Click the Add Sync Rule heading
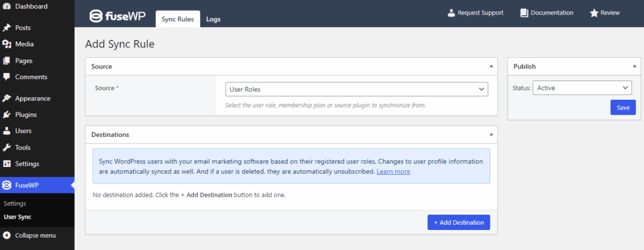This screenshot has height=250, width=644. [119, 44]
